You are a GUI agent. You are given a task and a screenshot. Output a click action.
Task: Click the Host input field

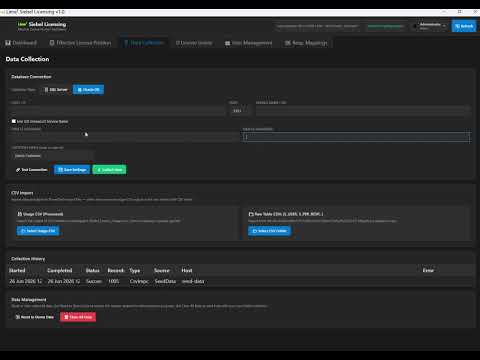click(x=118, y=111)
